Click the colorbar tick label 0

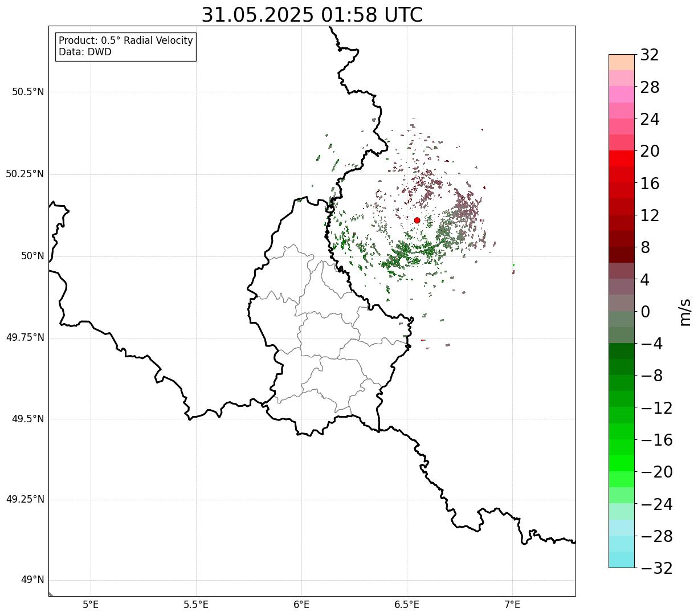645,312
